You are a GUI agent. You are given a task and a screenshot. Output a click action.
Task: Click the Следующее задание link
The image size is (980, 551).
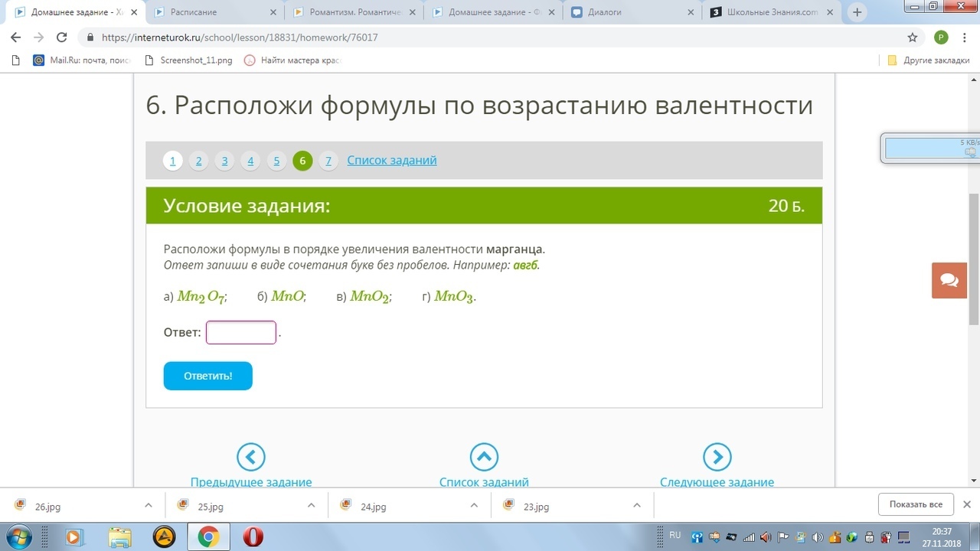[717, 482]
